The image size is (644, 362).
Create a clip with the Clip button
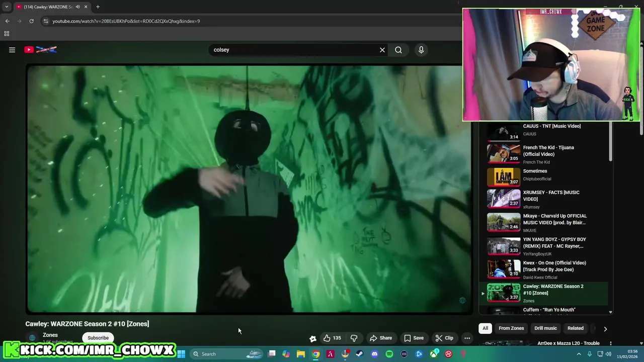tap(444, 338)
